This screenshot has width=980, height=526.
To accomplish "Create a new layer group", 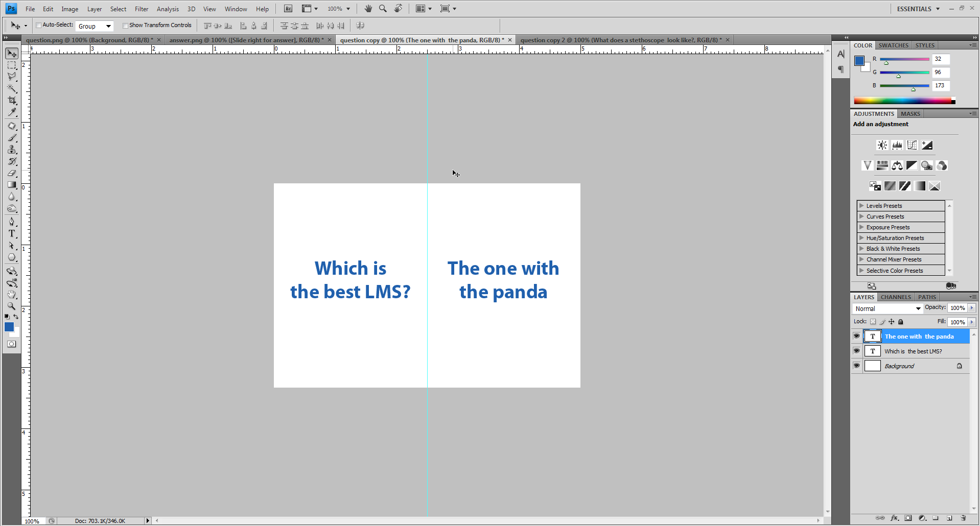I will tap(935, 518).
